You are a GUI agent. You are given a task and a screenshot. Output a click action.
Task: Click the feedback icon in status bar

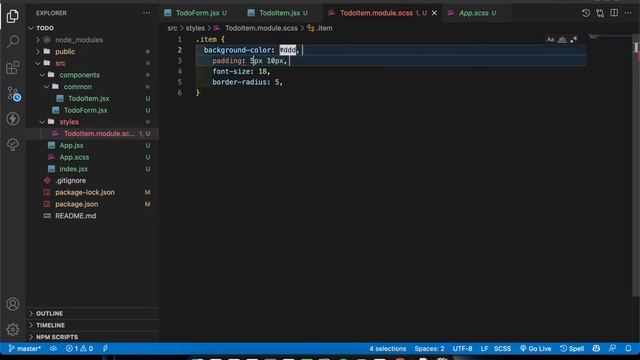pos(612,349)
